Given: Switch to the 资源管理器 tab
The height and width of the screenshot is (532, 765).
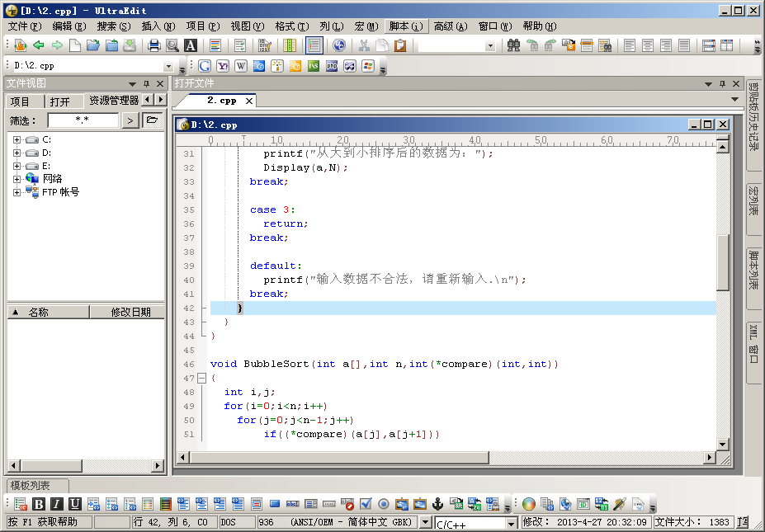Looking at the screenshot, I should click(x=114, y=101).
